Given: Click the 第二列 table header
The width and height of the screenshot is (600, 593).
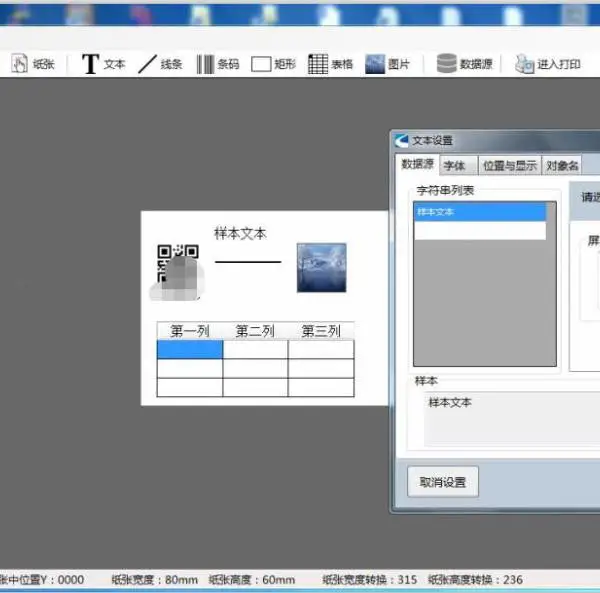Looking at the screenshot, I should pyautogui.click(x=255, y=331).
